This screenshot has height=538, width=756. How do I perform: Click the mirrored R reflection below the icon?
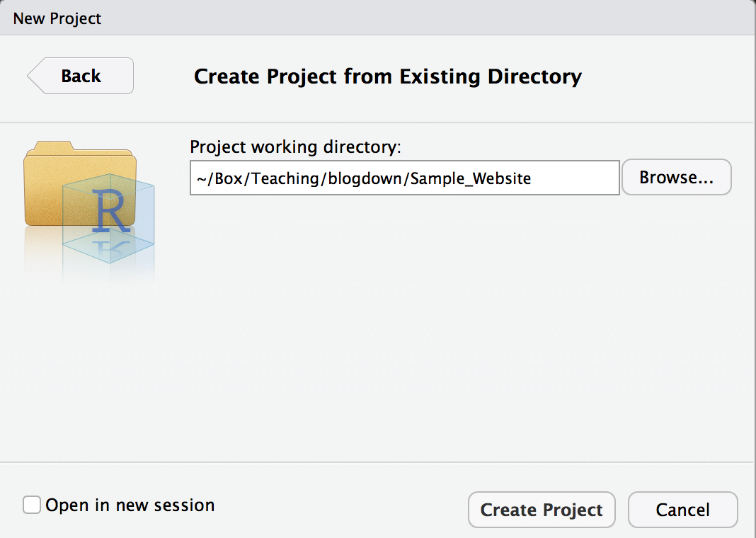110,247
